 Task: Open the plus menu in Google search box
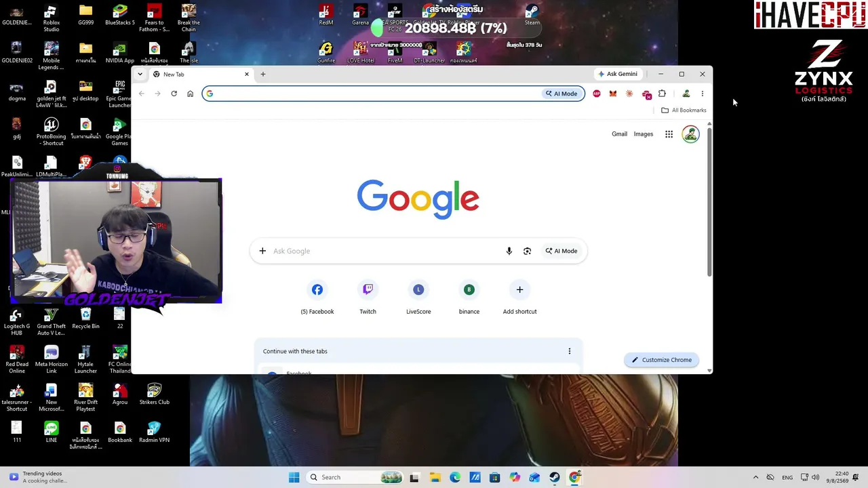click(262, 251)
